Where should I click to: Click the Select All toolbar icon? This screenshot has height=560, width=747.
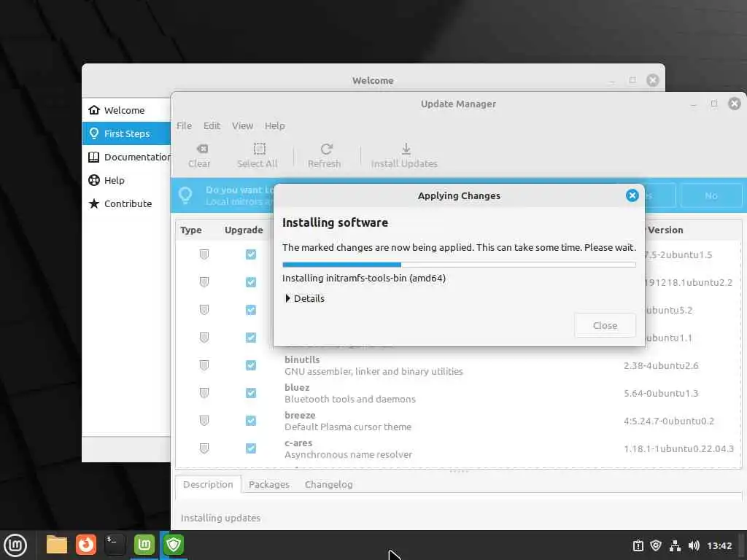[x=259, y=149]
